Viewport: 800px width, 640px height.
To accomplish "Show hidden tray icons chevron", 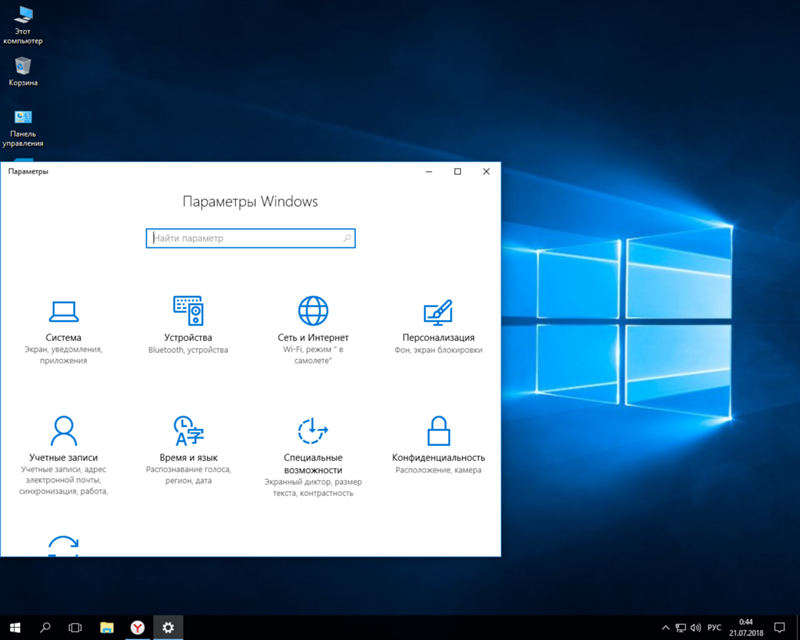I will (665, 628).
